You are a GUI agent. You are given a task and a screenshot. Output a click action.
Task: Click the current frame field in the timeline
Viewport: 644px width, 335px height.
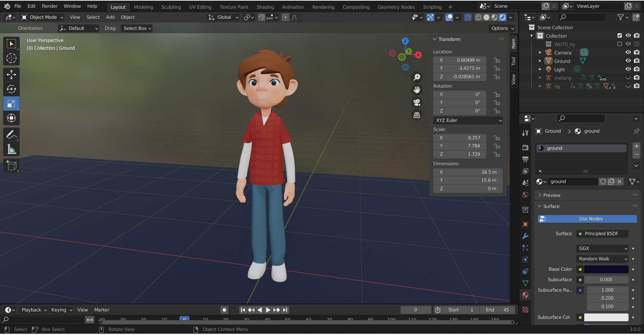[x=415, y=310]
